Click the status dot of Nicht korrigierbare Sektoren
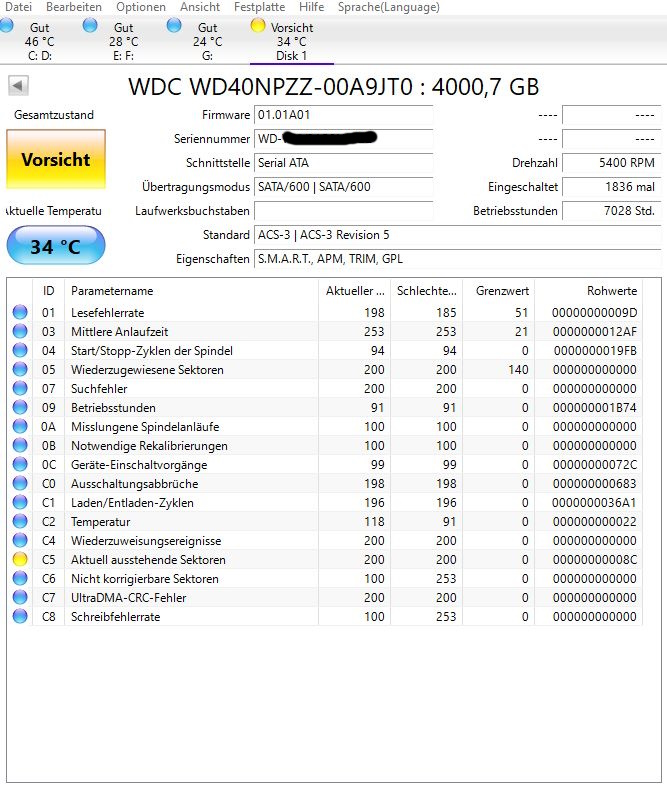The width and height of the screenshot is (667, 788). pyautogui.click(x=20, y=578)
